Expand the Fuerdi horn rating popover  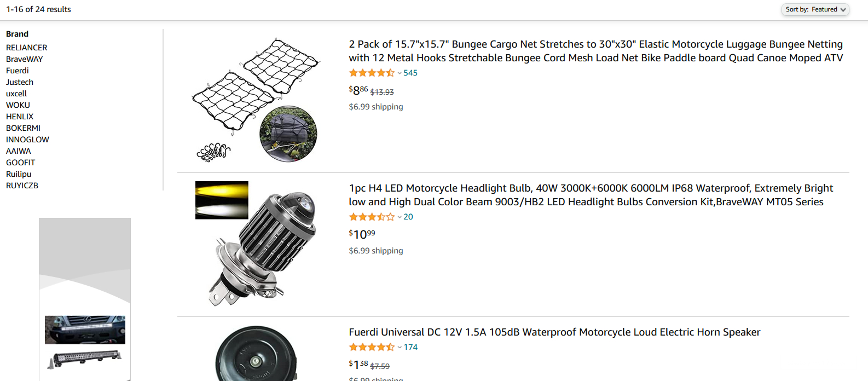pyautogui.click(x=400, y=348)
